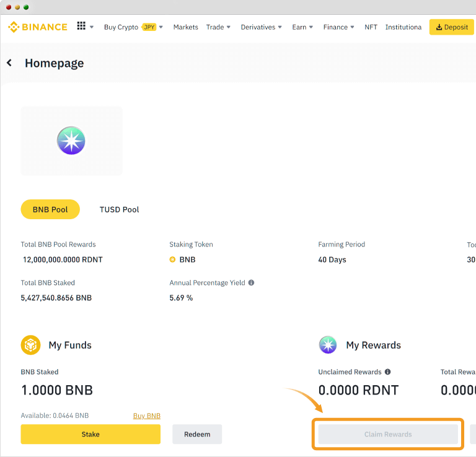Click the RDNT token logo thumbnail
Viewport: 476px width, 457px height.
click(71, 141)
